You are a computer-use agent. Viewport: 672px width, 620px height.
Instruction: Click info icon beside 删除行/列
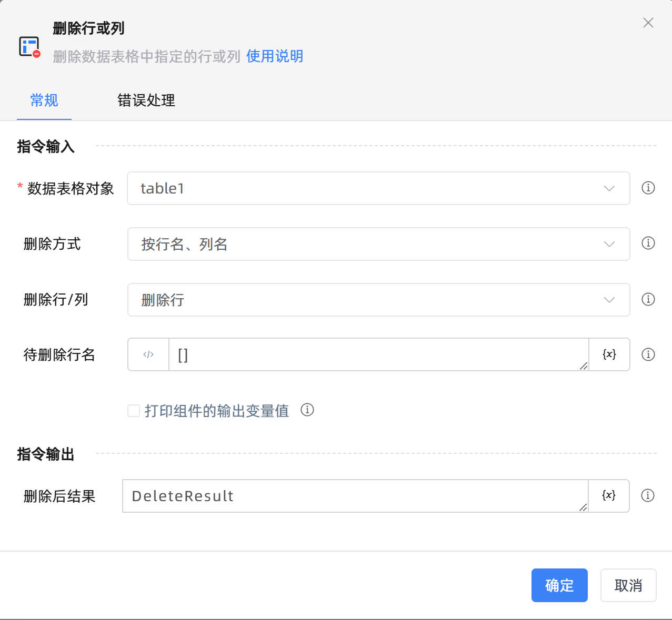[x=648, y=299]
